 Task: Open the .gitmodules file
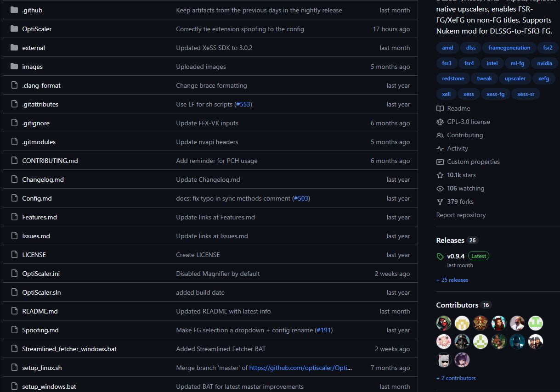39,142
